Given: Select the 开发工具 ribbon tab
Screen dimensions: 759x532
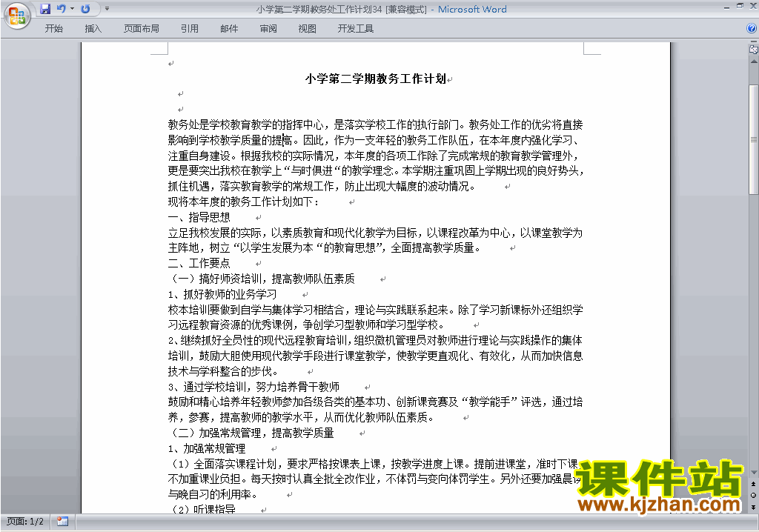Looking at the screenshot, I should click(355, 29).
